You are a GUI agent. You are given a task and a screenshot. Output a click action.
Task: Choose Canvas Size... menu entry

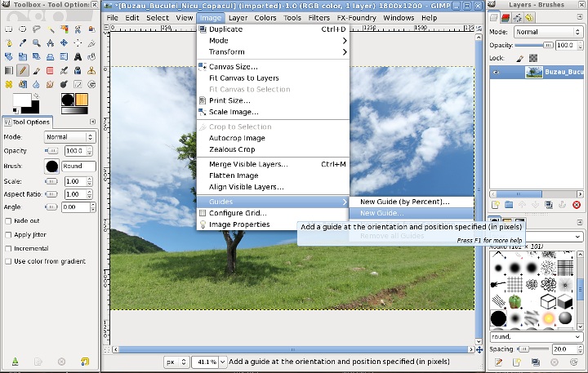click(x=273, y=67)
